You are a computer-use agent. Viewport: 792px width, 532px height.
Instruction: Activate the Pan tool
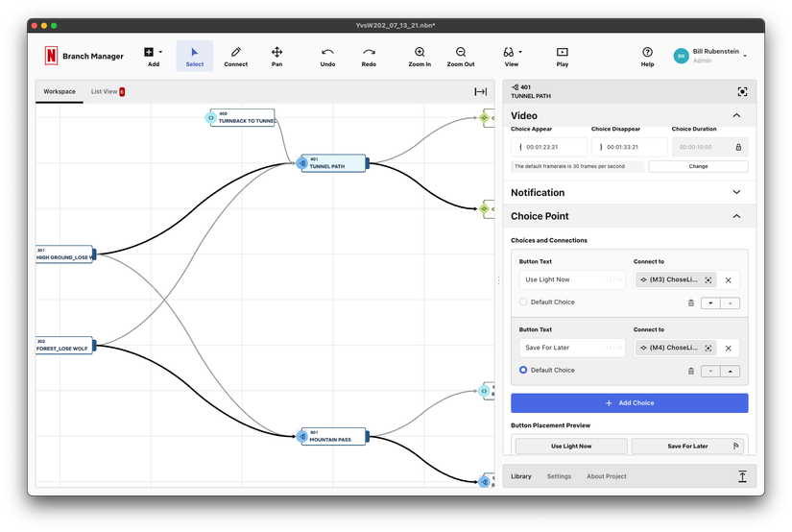pos(276,56)
